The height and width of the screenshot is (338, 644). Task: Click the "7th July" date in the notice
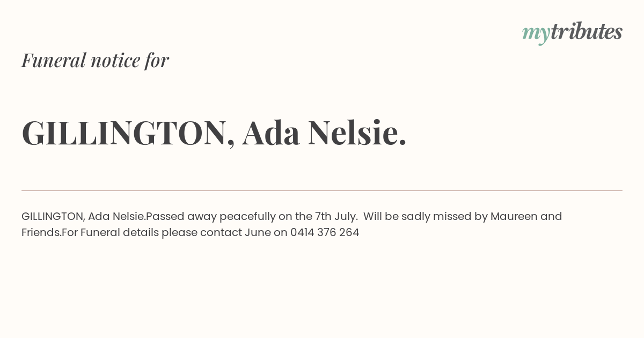tap(335, 216)
